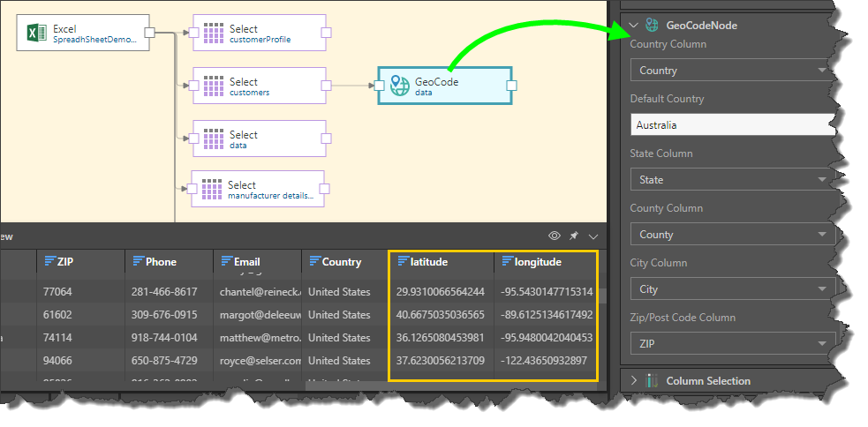
Task: Pin the preview panel with pin icon
Action: click(x=574, y=236)
